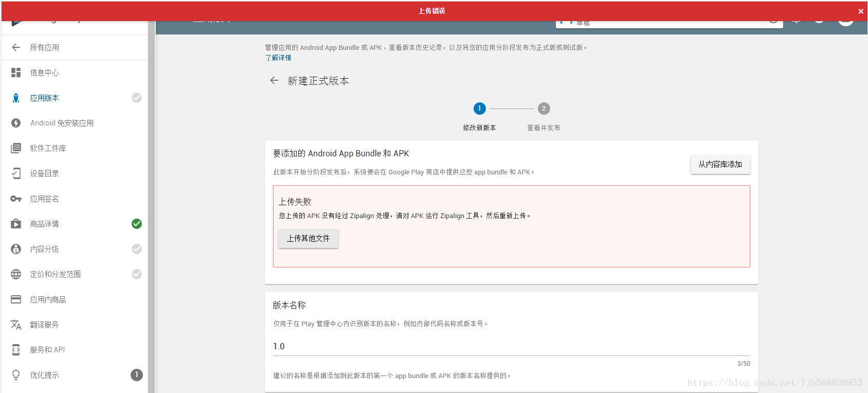868x393 pixels.
Task: Click the 定价和分发范围 globe icon
Action: coord(16,274)
